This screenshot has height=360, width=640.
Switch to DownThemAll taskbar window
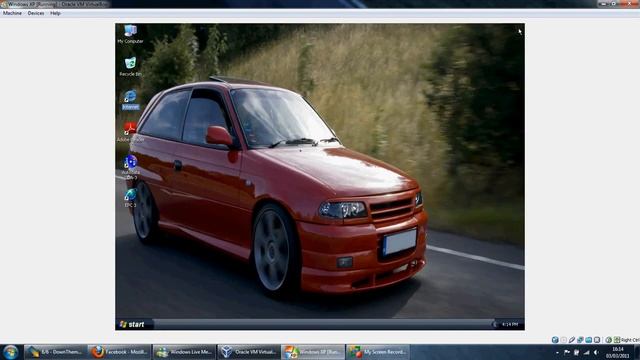[x=56, y=352]
